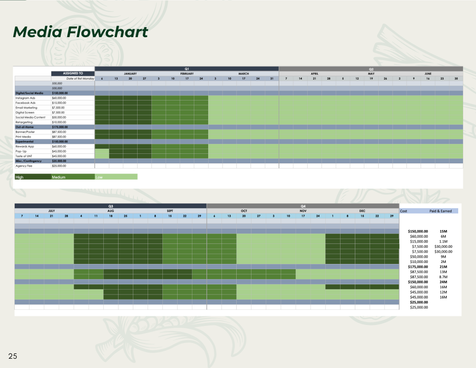Select the JANUARY month header

coord(130,74)
